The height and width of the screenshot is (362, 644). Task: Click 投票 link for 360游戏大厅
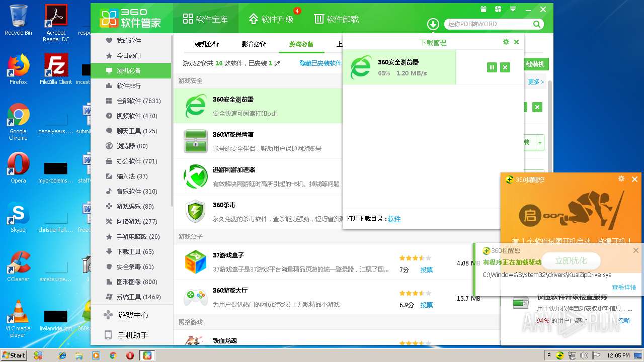coord(427,305)
